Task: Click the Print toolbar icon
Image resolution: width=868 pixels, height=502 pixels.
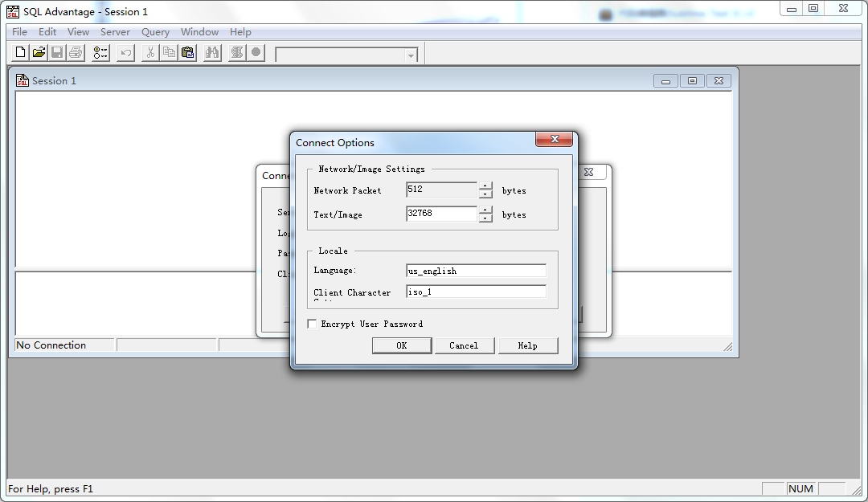Action: 76,52
